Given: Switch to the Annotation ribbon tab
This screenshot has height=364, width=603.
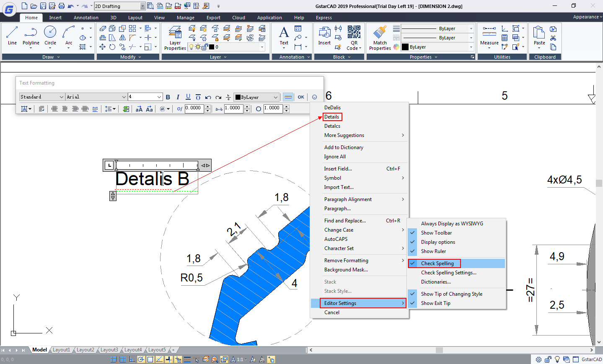Looking at the screenshot, I should (86, 18).
